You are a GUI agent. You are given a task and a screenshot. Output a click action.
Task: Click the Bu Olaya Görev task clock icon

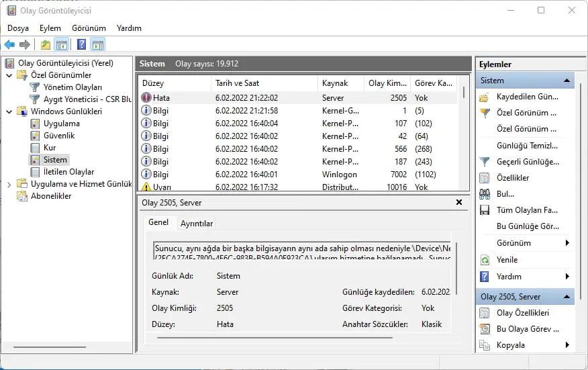pyautogui.click(x=485, y=329)
